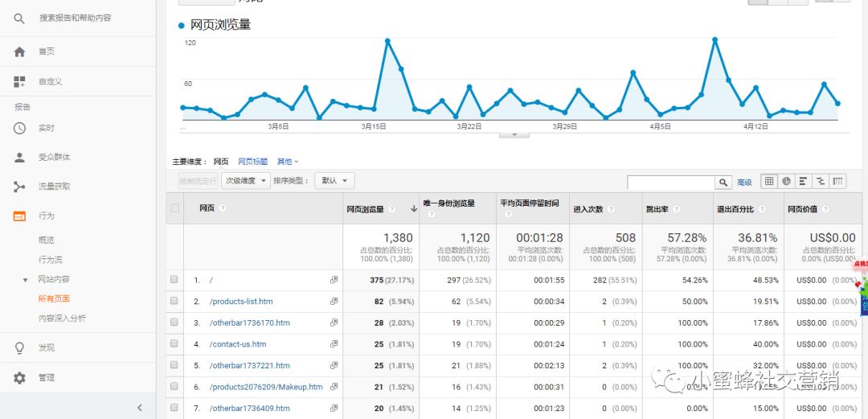Click help icon beside 进入次数 header
Image resolution: width=868 pixels, height=419 pixels.
pyautogui.click(x=611, y=209)
